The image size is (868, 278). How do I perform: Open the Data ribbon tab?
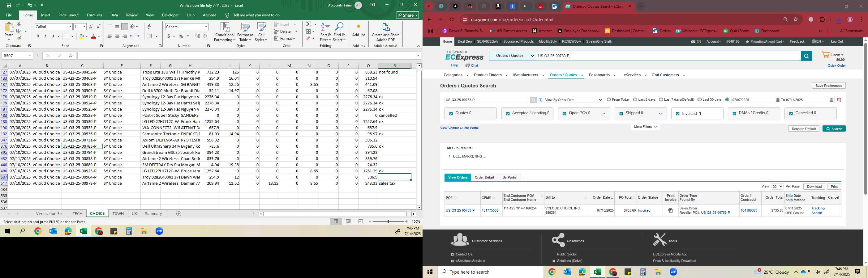coord(114,15)
